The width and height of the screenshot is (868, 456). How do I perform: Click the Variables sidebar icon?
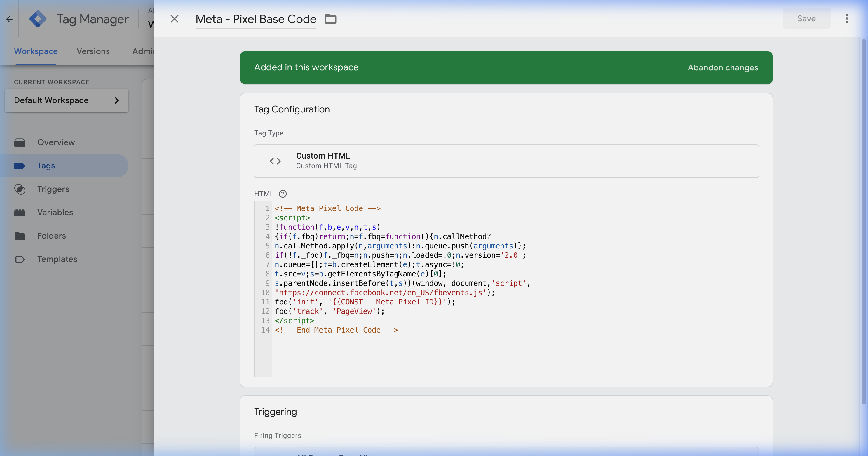coord(20,212)
